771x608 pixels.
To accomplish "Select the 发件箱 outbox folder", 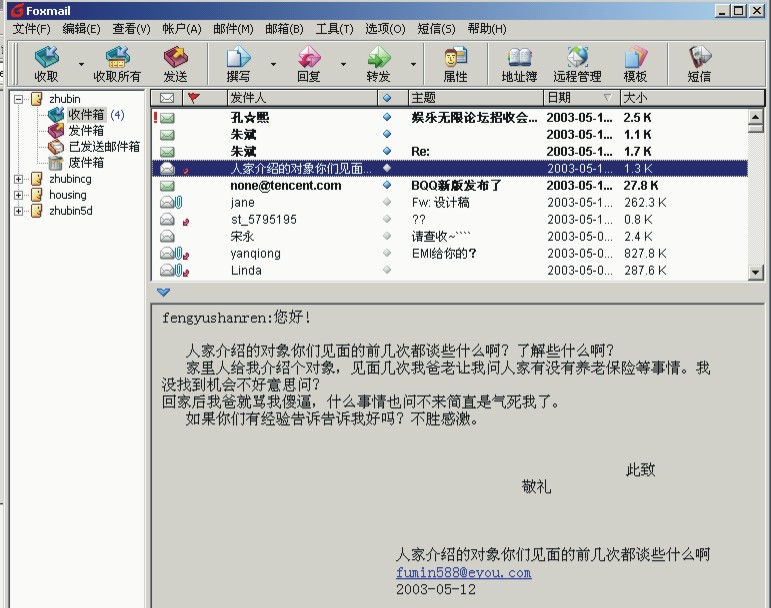I will point(86,131).
